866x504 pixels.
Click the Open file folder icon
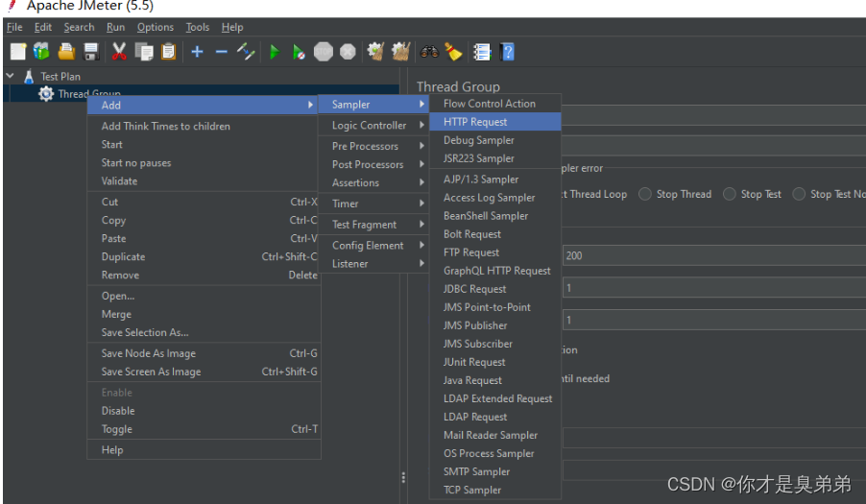pyautogui.click(x=66, y=51)
